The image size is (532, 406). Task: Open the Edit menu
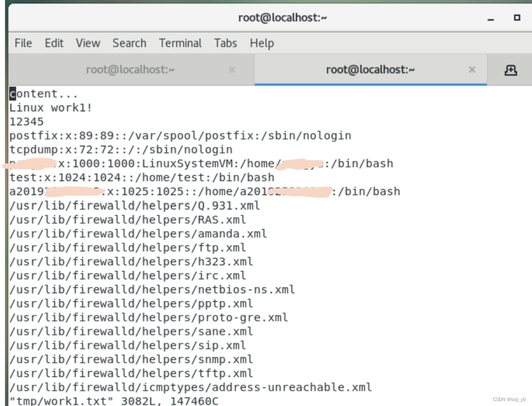[54, 43]
